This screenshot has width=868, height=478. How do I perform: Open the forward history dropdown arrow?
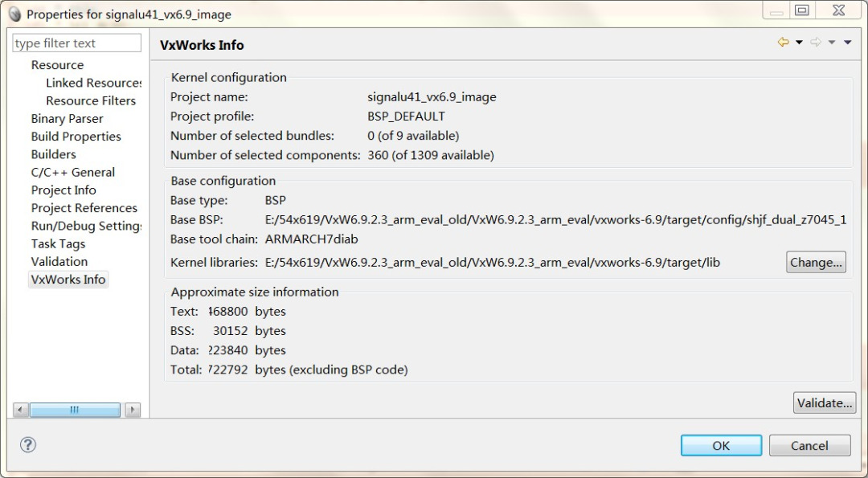[832, 43]
